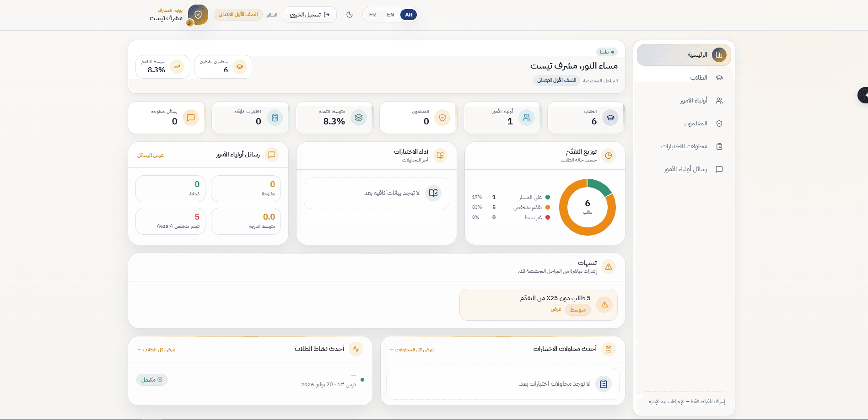Click the warning triangle icon beside تنبيهات
The image size is (868, 420).
[x=609, y=267]
